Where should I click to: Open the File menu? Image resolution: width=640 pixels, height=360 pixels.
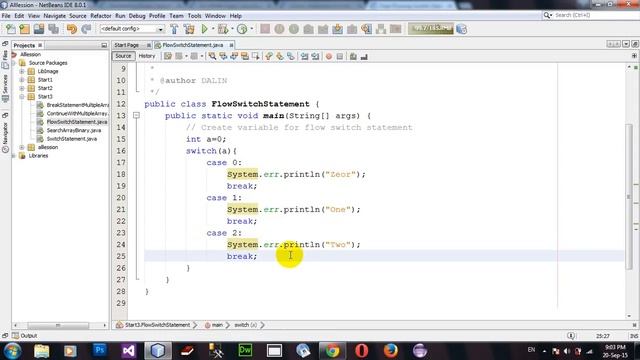pos(6,16)
